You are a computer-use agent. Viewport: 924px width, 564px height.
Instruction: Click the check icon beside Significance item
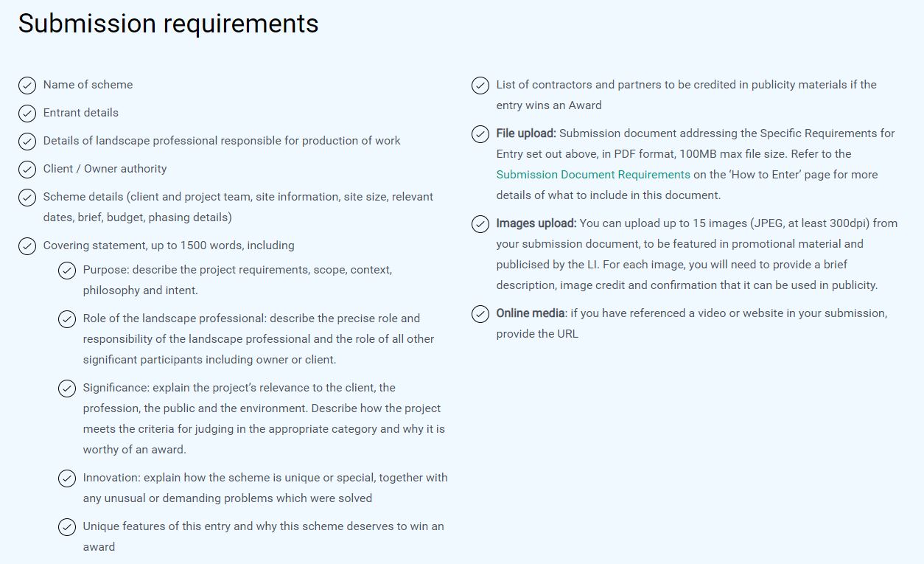(x=67, y=389)
